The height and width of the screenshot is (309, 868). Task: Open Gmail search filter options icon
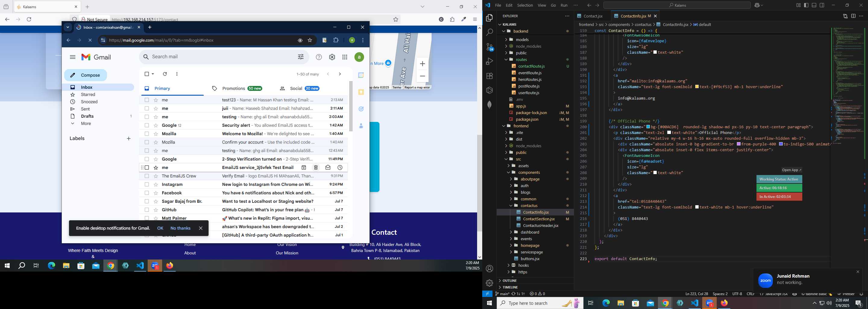pyautogui.click(x=300, y=57)
